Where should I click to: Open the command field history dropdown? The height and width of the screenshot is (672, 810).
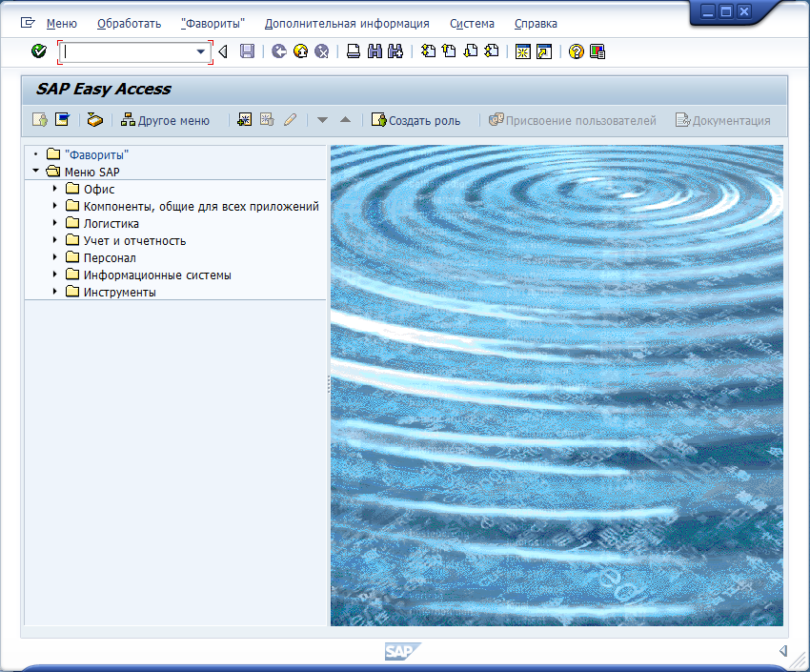(x=201, y=51)
